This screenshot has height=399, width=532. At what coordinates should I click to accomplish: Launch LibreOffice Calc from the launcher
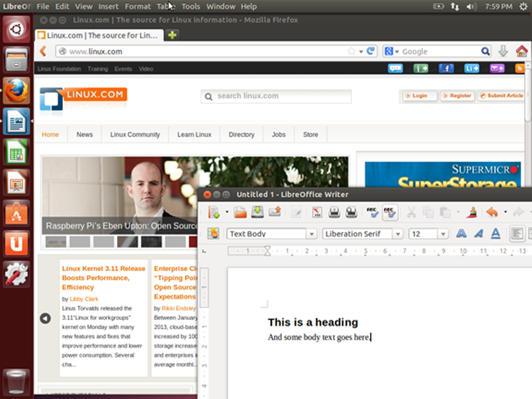point(16,152)
